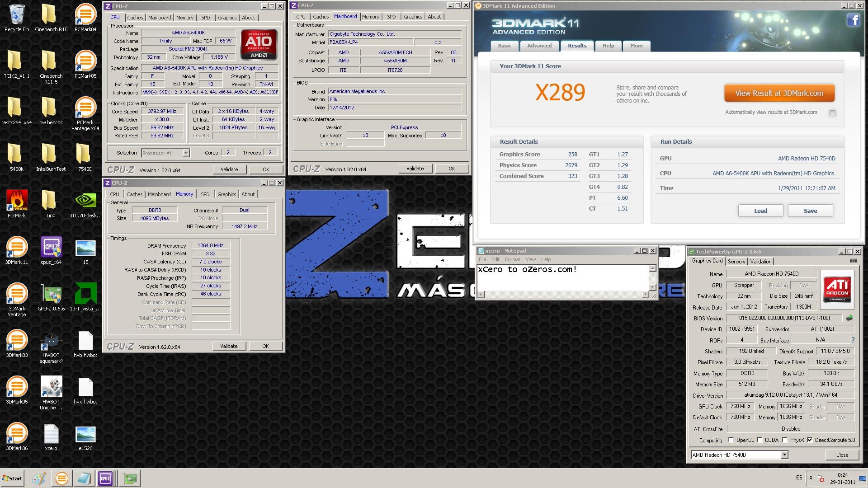Click the Notepad vertical scrollbar down arrow
Viewport: 868px width, 488px height.
click(652, 287)
